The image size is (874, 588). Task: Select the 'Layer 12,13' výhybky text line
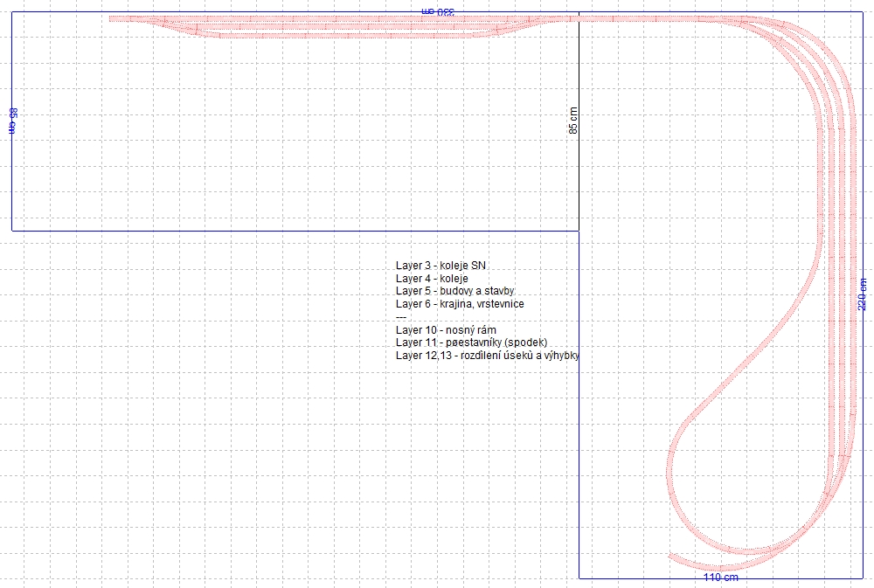tap(488, 356)
